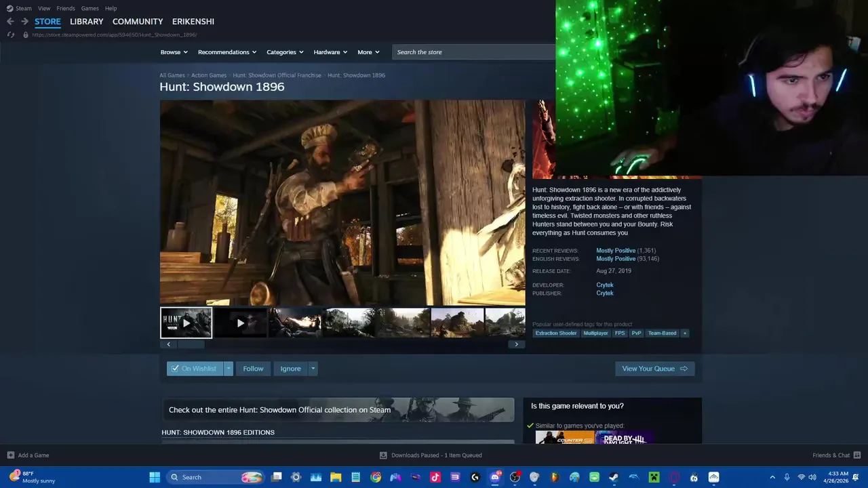Click the Ignore button
This screenshot has width=868, height=488.
[290, 369]
